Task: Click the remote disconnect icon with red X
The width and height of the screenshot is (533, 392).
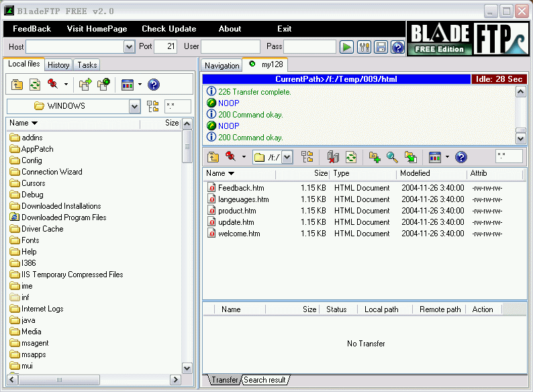Action: 333,157
